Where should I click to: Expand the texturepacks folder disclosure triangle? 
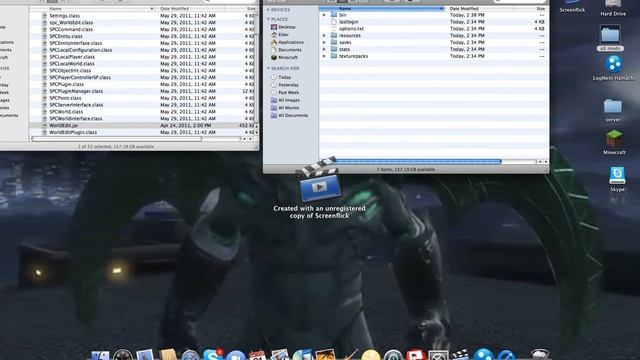point(324,56)
